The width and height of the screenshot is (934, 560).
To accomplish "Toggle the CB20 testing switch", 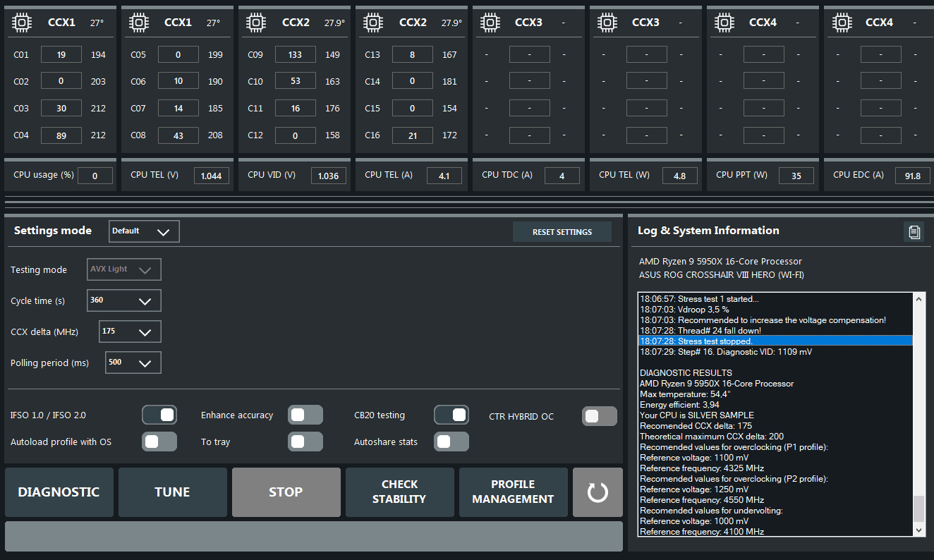I will click(x=451, y=415).
